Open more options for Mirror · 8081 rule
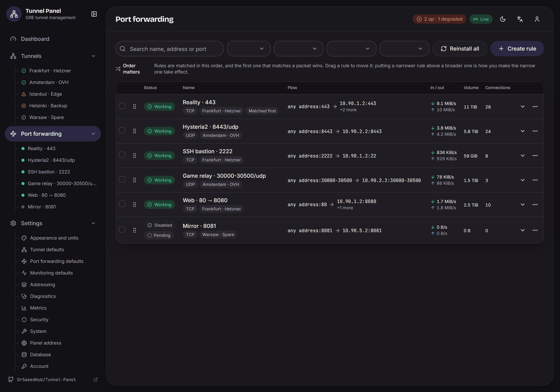The image size is (560, 392). pos(535,230)
